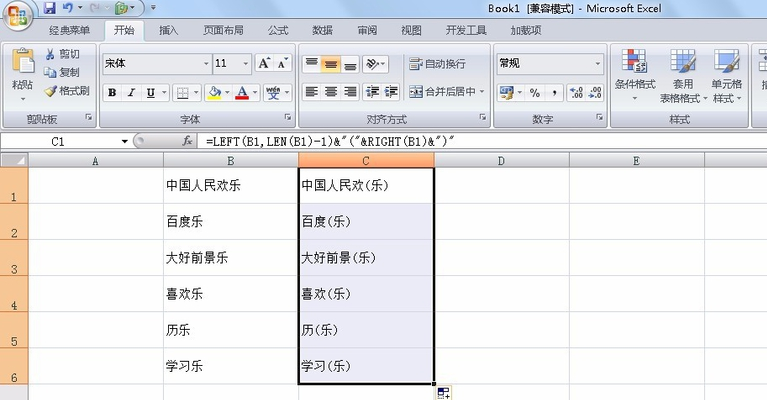Open 字体 group dialog launcher
The width and height of the screenshot is (767, 400).
(x=288, y=117)
